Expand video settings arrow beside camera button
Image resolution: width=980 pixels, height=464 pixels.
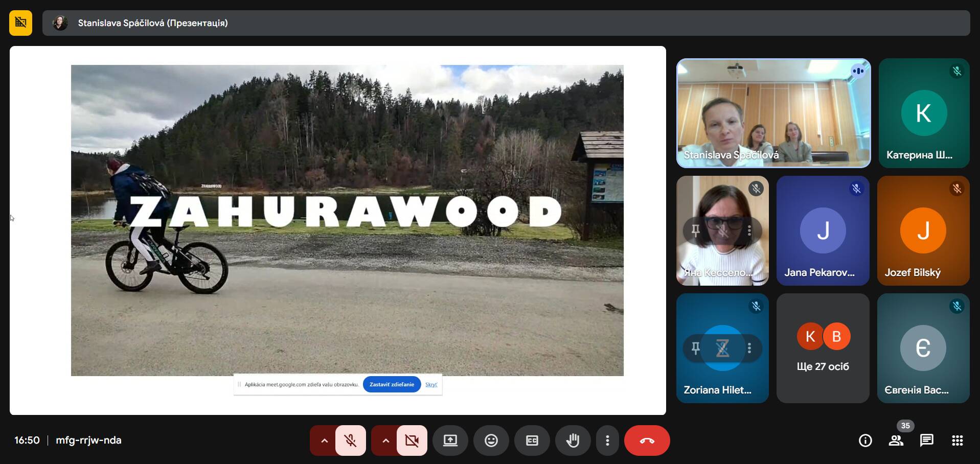coord(385,440)
